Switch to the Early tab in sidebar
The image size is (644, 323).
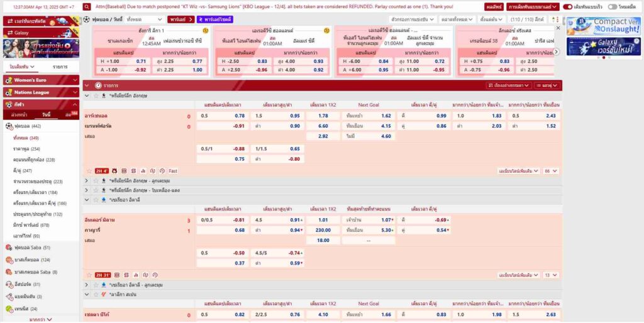point(18,115)
